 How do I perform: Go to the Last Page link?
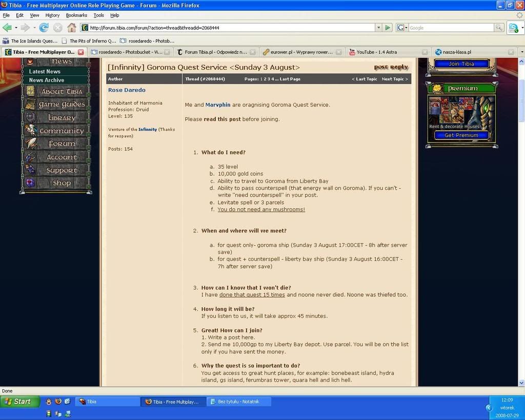(290, 79)
